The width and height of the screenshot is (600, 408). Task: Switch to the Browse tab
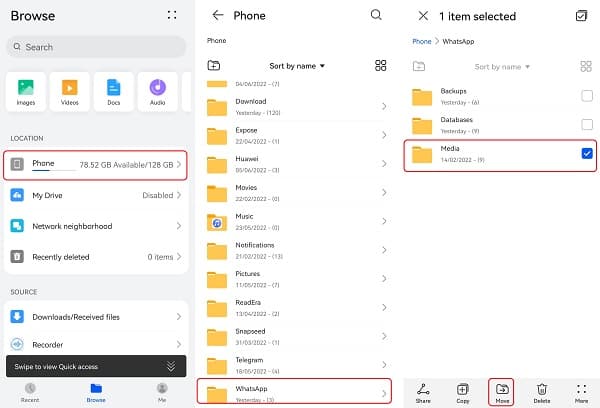coord(96,393)
